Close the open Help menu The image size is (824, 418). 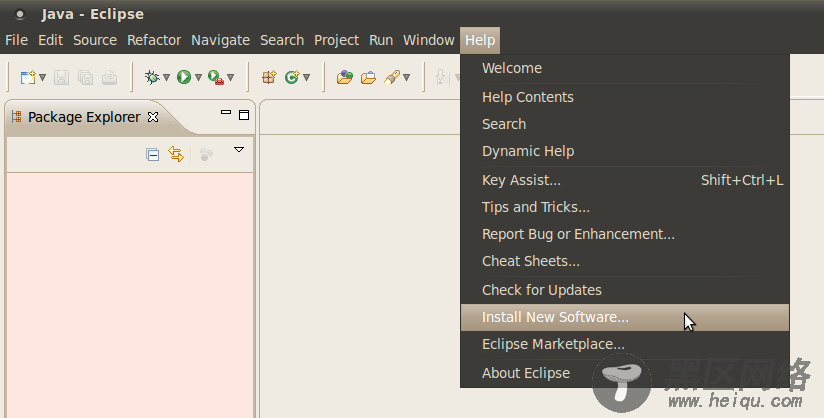coord(480,40)
